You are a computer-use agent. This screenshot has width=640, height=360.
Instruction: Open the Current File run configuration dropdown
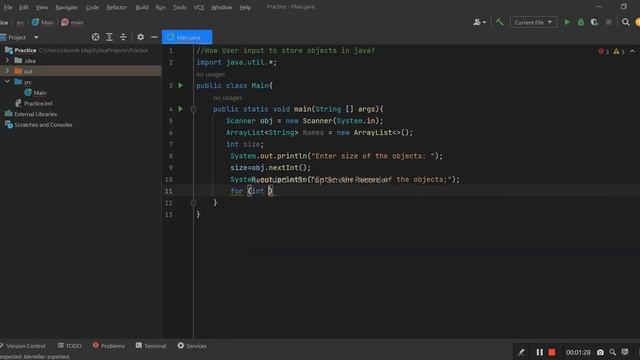click(533, 22)
